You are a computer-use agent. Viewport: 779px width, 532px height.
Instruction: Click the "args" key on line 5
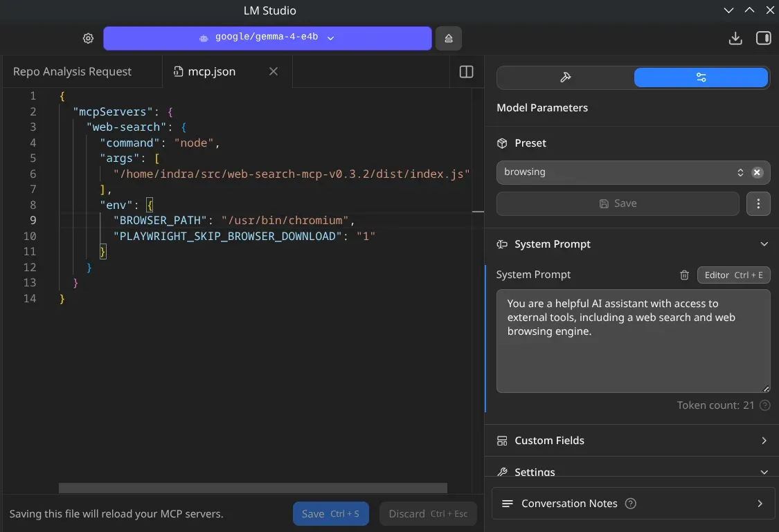[x=120, y=158]
